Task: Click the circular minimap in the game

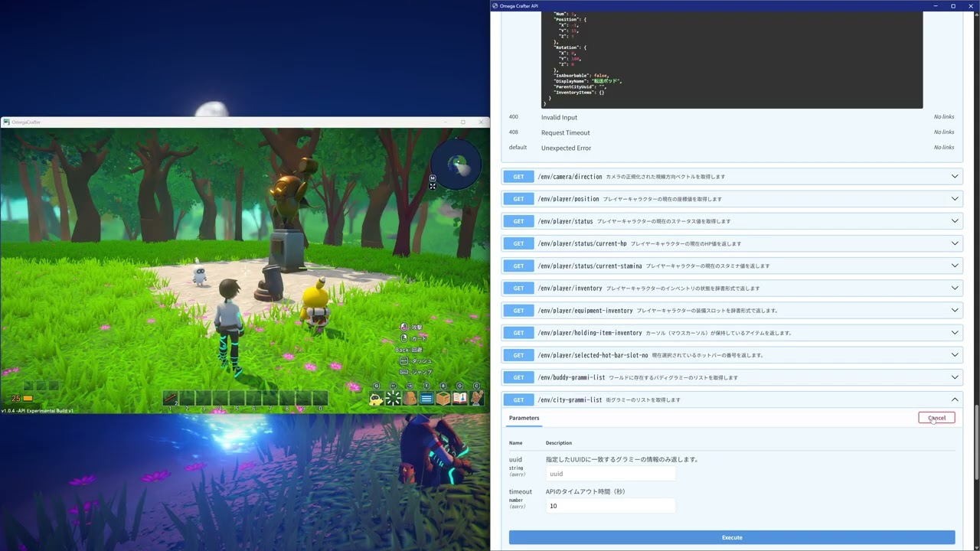Action: 456,165
